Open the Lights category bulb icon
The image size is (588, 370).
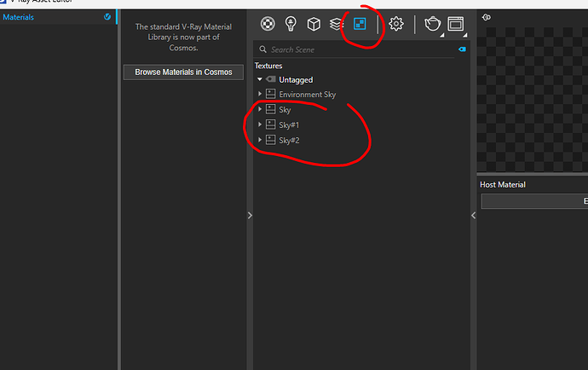coord(291,24)
